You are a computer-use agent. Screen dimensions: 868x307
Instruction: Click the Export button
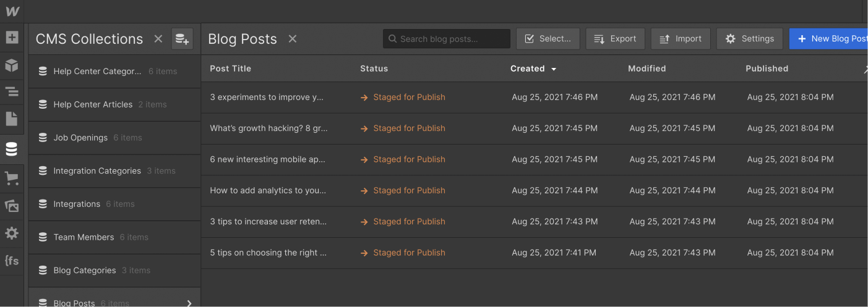pos(615,39)
